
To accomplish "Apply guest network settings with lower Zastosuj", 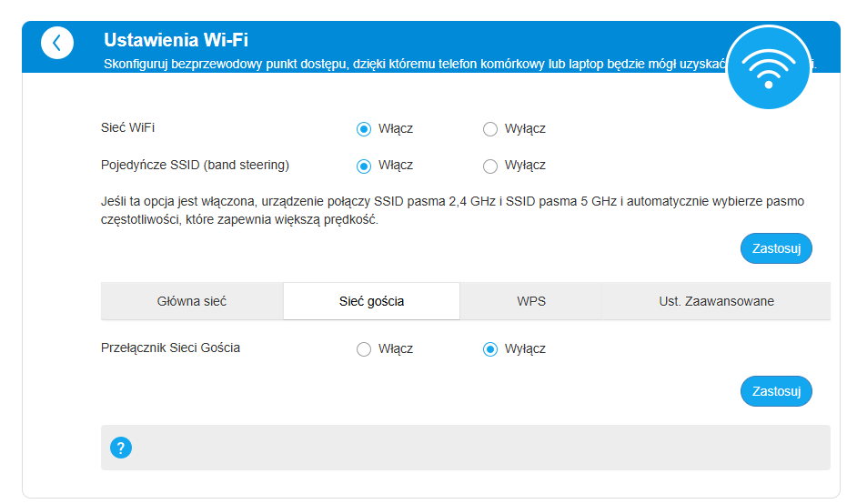I will click(776, 391).
